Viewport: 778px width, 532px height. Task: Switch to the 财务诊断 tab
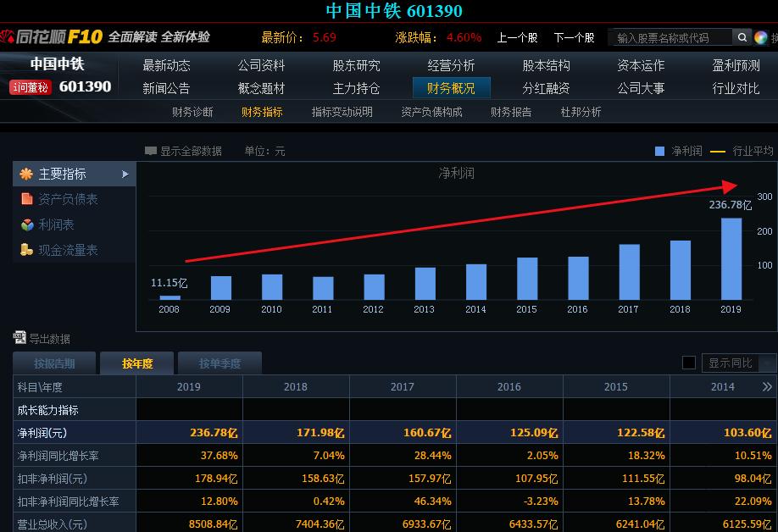click(193, 111)
